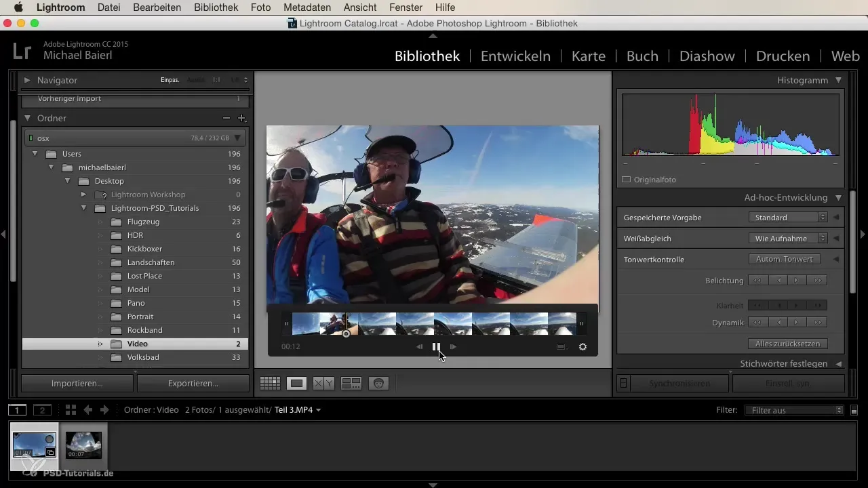Switch to Loupe view
The image size is (868, 488).
(296, 384)
